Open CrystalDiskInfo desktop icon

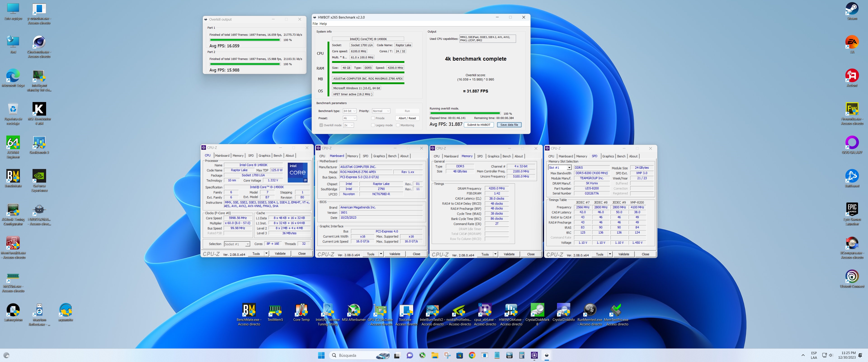(x=564, y=312)
